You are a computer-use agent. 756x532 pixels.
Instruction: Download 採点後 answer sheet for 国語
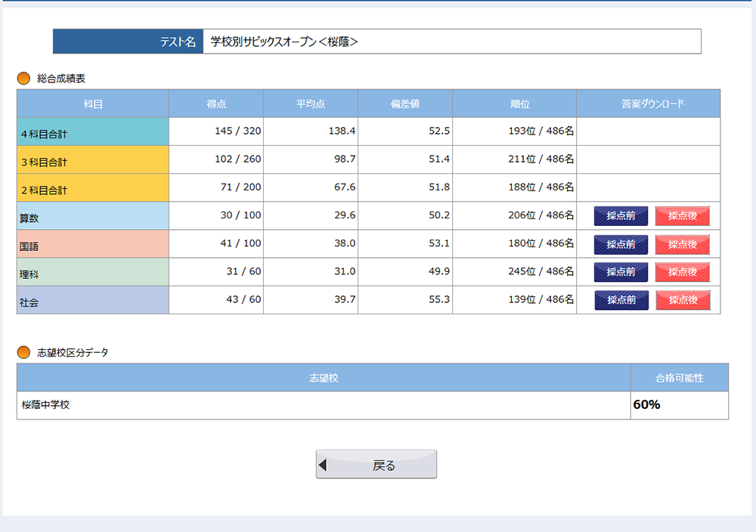(683, 244)
